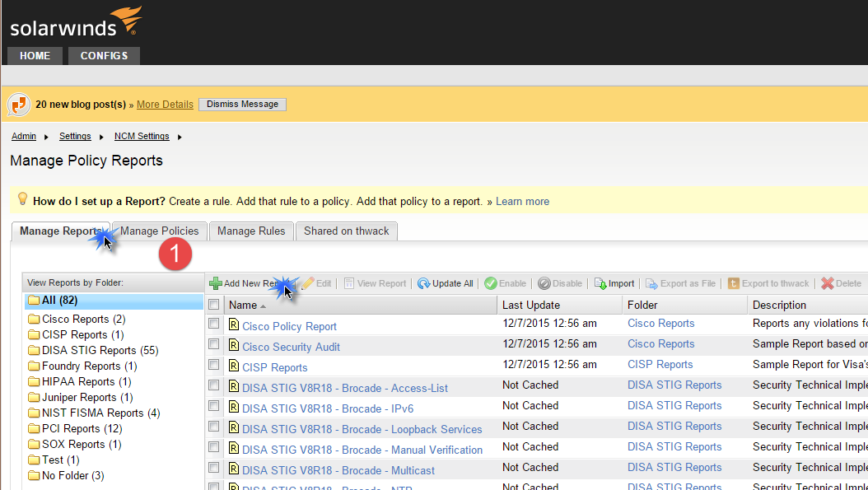
Task: Click the Cisco Reports folder icon in sidebar
Action: point(34,319)
